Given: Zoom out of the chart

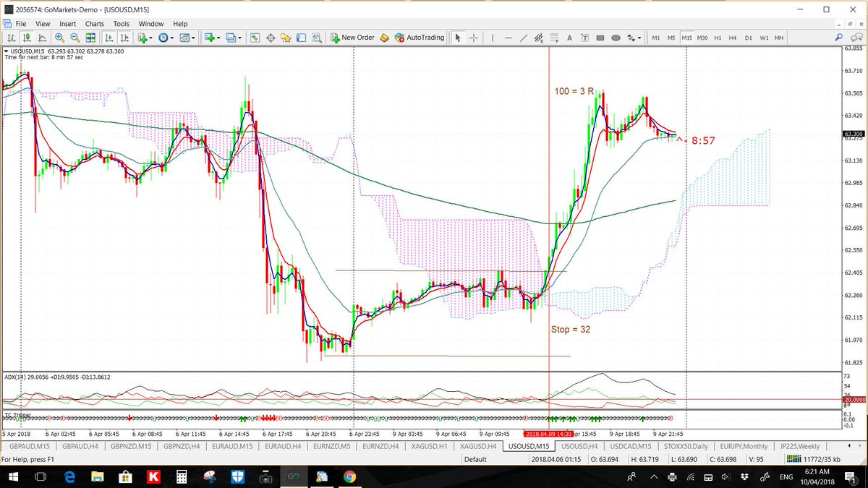Looking at the screenshot, I should 75,37.
